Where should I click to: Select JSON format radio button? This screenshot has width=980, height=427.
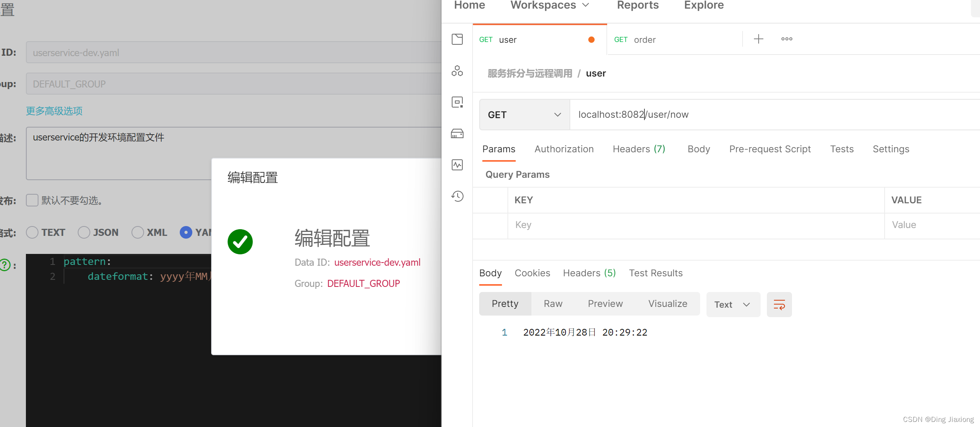pos(84,232)
